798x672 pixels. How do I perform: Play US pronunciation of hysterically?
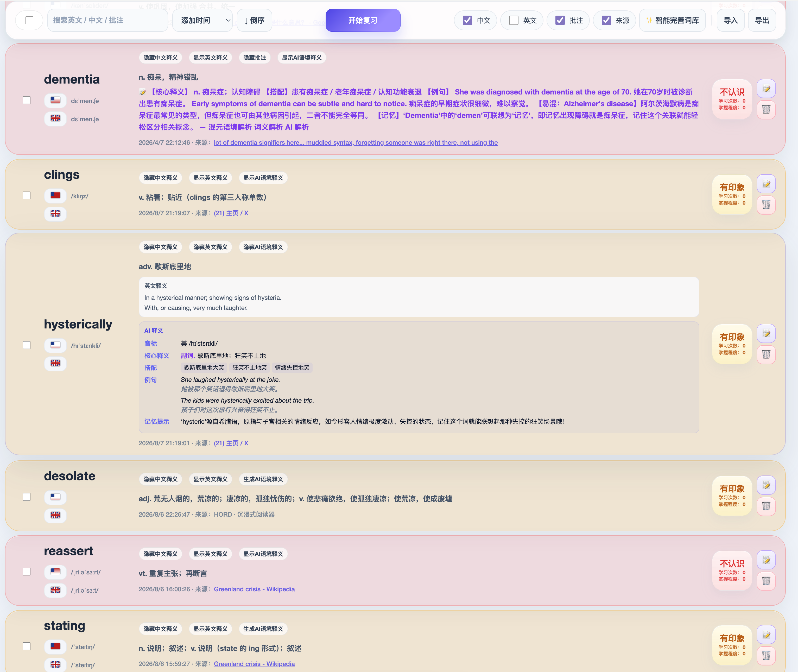coord(56,345)
